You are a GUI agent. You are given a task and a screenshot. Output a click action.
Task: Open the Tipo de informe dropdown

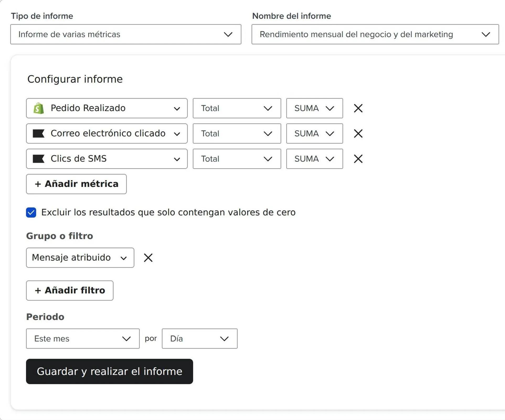pyautogui.click(x=126, y=34)
